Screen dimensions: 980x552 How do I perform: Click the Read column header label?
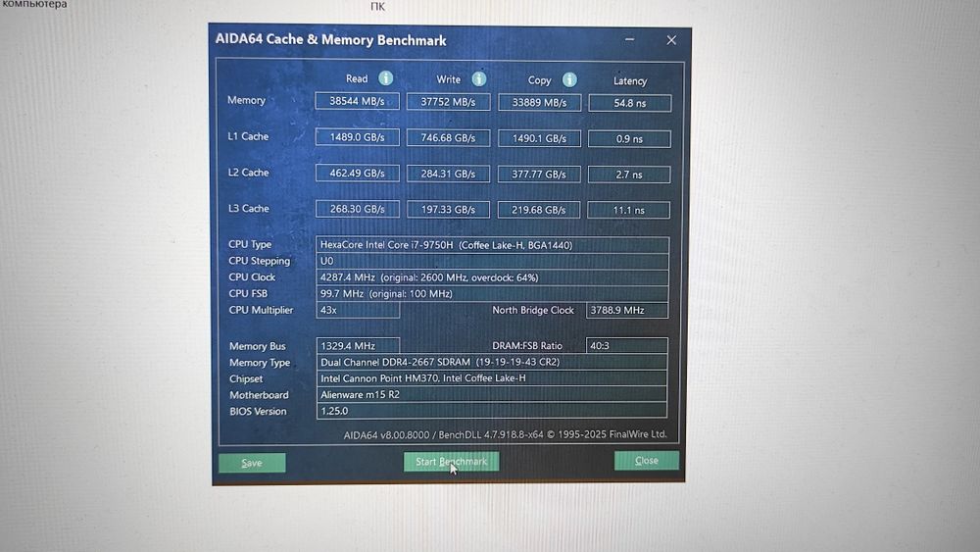tap(357, 78)
